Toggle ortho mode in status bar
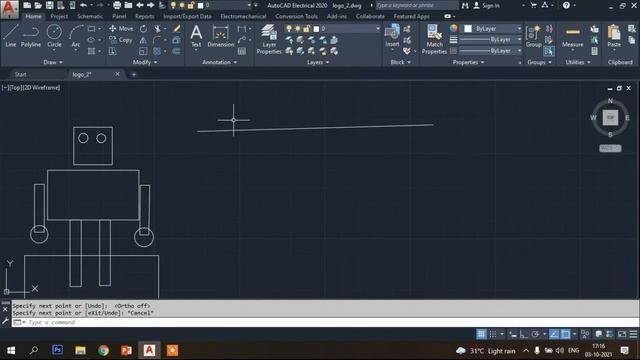The width and height of the screenshot is (640, 360). pos(524,334)
